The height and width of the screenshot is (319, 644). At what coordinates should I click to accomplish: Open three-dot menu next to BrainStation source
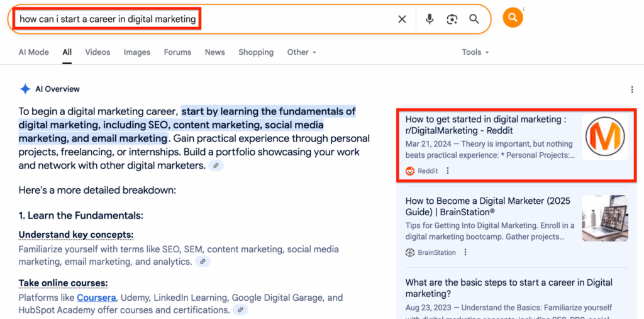(465, 252)
